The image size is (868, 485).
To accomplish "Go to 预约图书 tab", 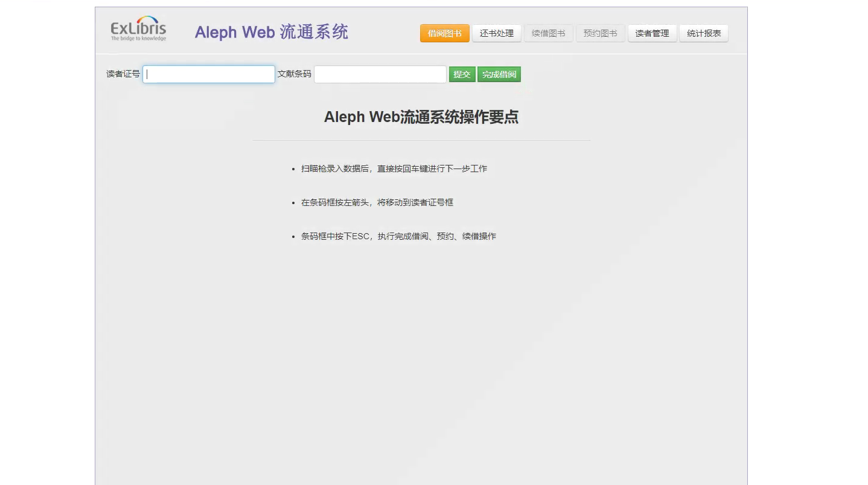I will click(x=600, y=33).
